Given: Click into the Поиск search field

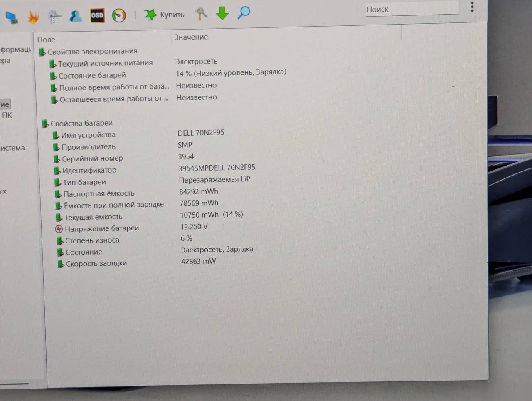Looking at the screenshot, I should [x=412, y=9].
